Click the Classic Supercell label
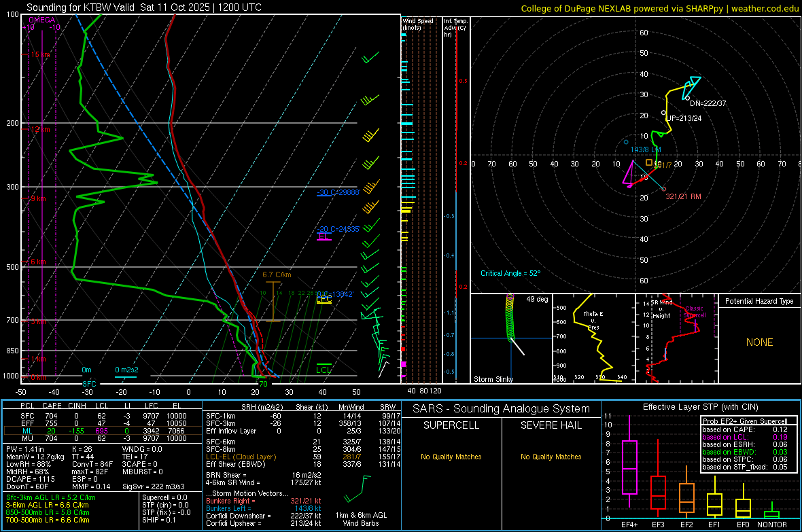 click(x=695, y=312)
